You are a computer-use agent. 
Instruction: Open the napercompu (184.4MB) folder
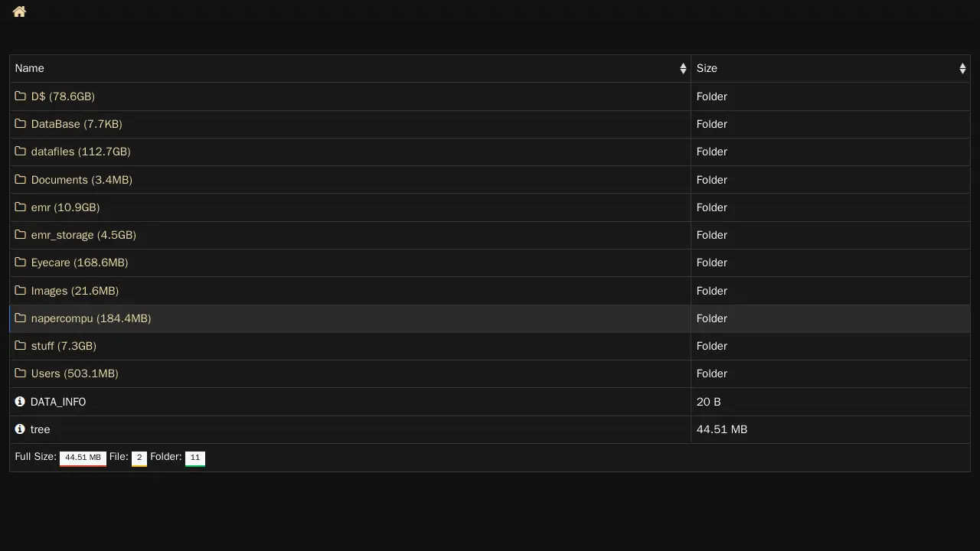click(90, 318)
